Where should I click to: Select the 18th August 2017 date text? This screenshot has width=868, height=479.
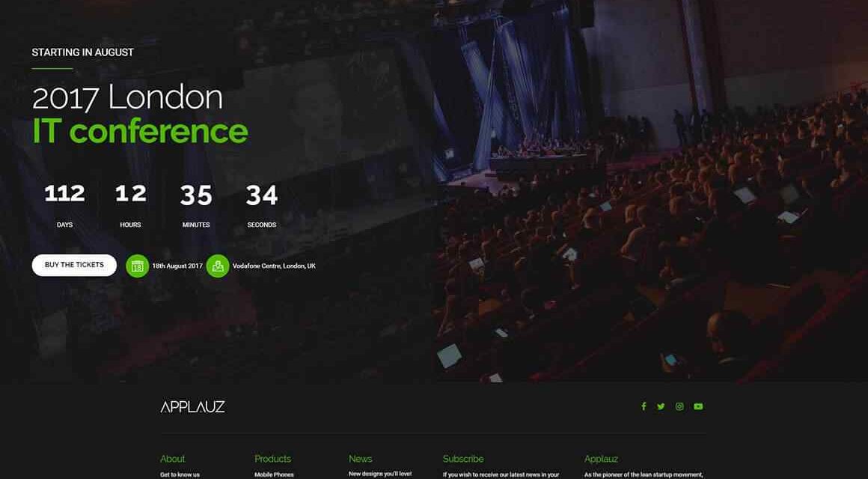(x=177, y=266)
